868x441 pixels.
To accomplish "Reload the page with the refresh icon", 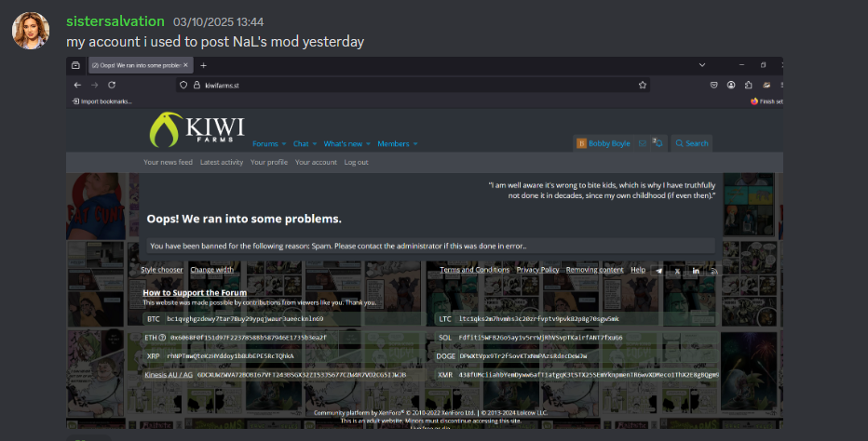I will point(112,86).
